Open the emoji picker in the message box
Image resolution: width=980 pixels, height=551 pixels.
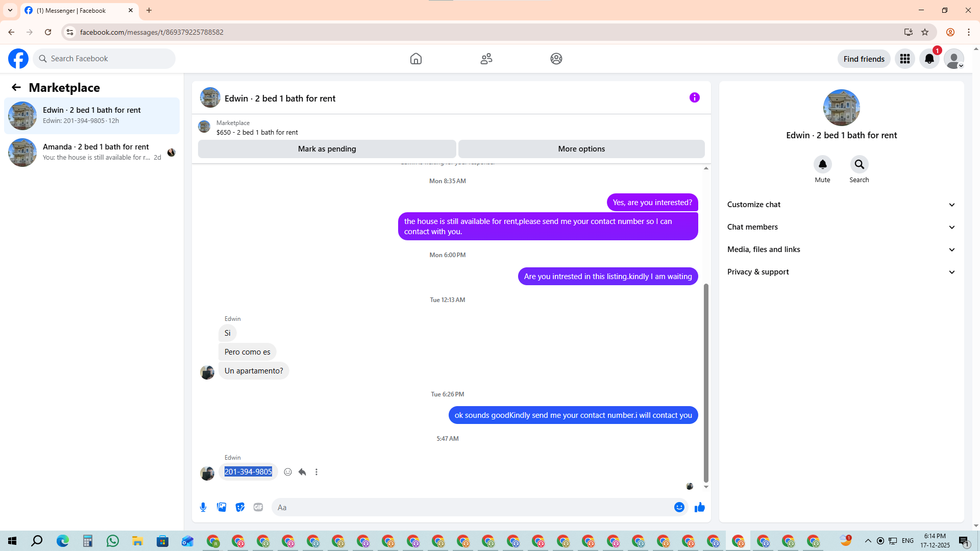coord(679,507)
